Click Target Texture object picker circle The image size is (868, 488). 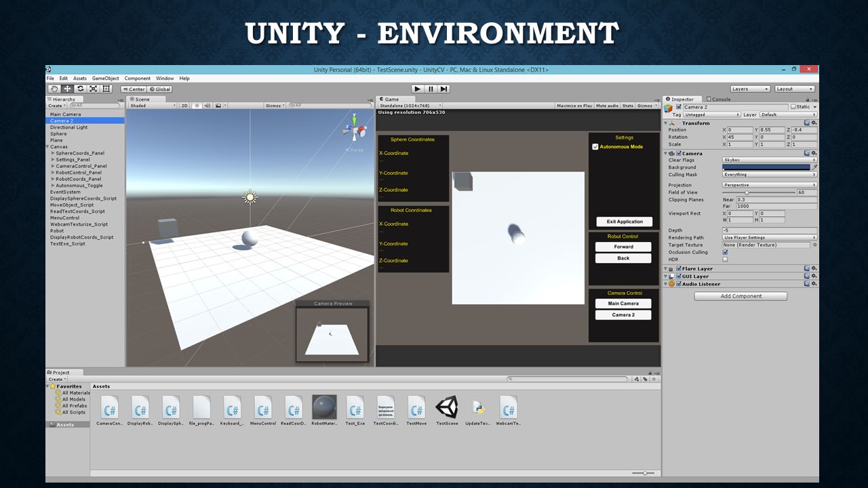[x=815, y=245]
